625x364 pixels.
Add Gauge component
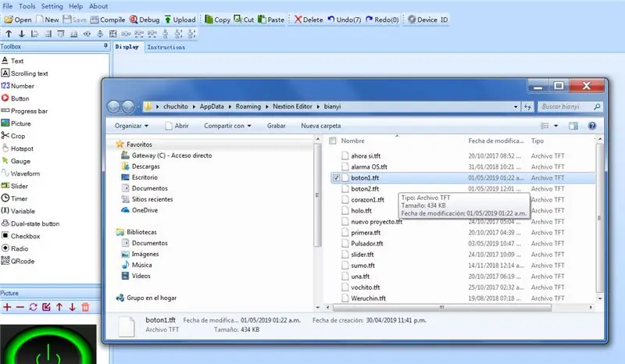click(x=16, y=161)
